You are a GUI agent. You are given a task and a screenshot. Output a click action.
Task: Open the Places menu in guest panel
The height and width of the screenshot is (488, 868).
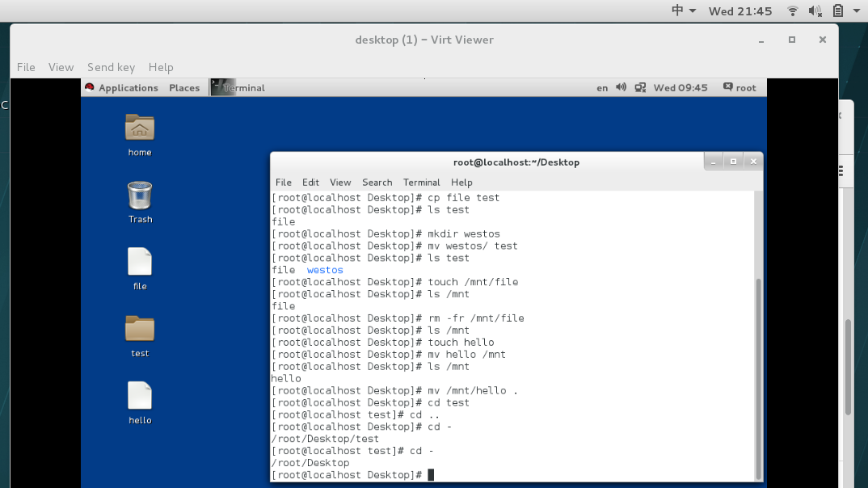[x=184, y=87]
